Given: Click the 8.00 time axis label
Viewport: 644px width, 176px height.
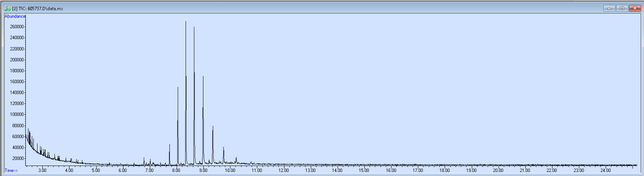Looking at the screenshot, I should (x=176, y=170).
